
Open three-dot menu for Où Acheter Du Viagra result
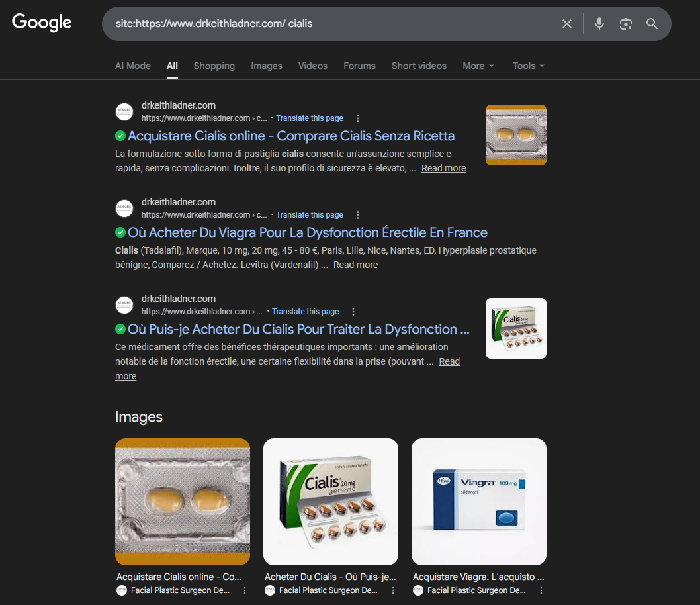click(x=358, y=215)
